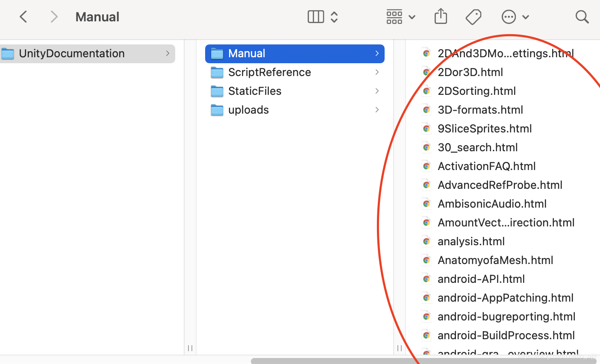Expand the actions menu chevron
Screen dimensions: 600x364
point(526,18)
